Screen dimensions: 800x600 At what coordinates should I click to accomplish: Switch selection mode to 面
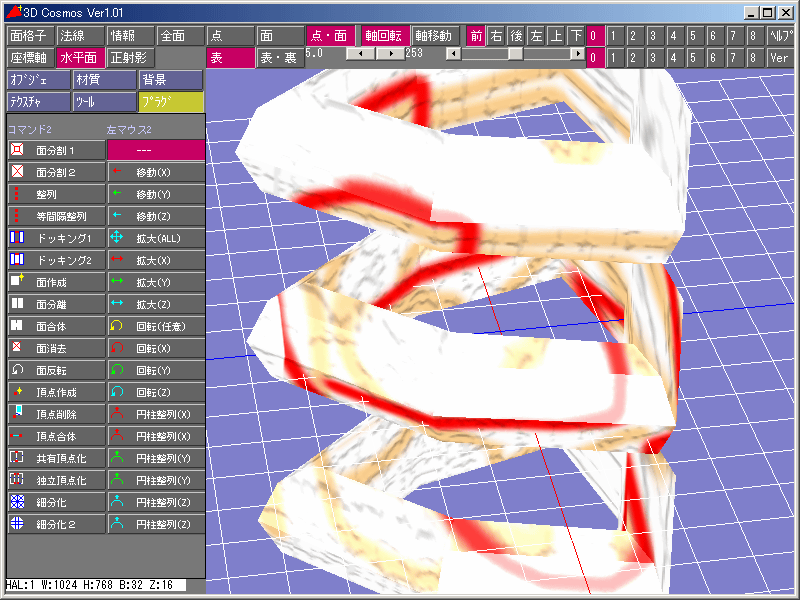[x=280, y=36]
